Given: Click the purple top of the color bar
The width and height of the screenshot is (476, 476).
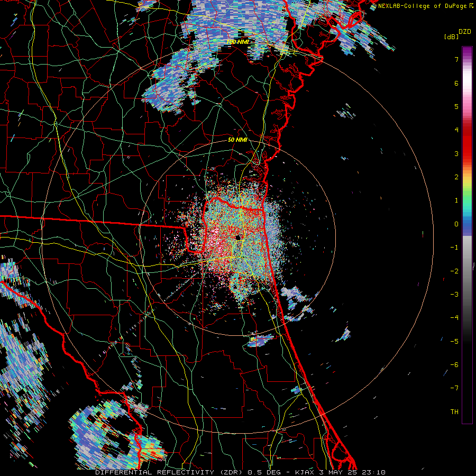Looking at the screenshot, I should pyautogui.click(x=467, y=52).
